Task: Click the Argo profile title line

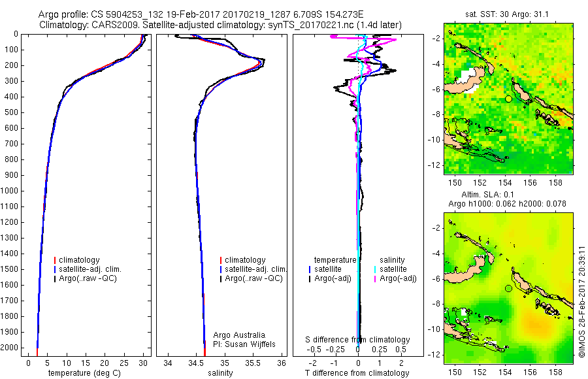Action: click(x=201, y=14)
